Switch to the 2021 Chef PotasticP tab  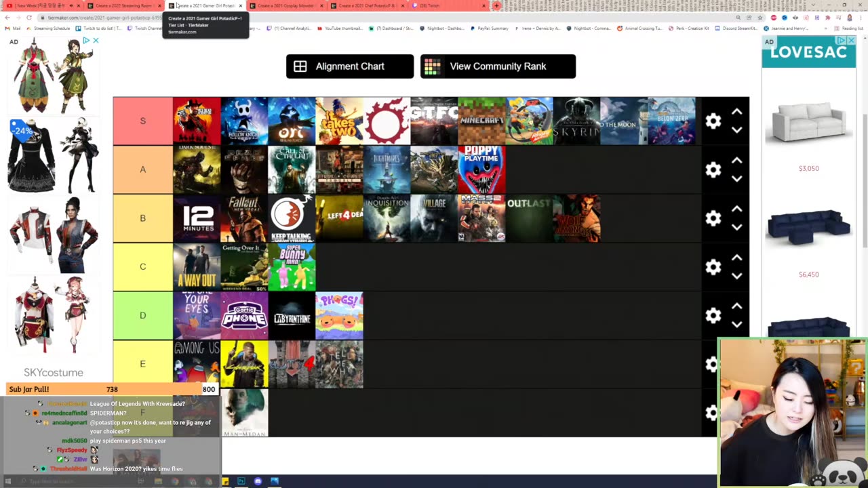pos(367,5)
